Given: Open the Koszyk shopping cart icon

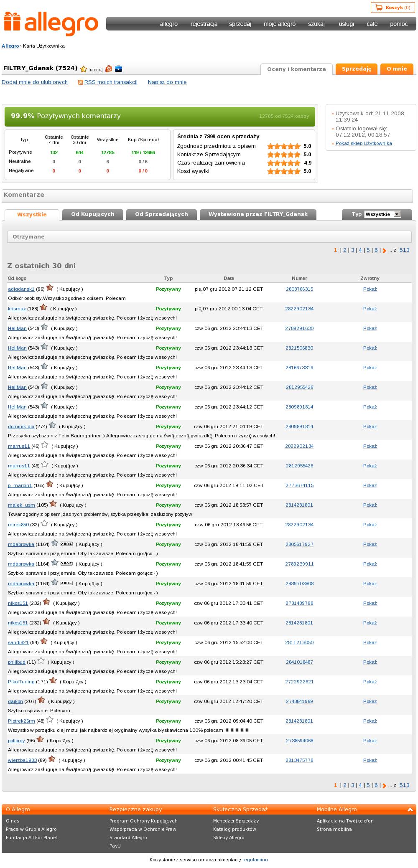Looking at the screenshot, I should (x=379, y=8).
